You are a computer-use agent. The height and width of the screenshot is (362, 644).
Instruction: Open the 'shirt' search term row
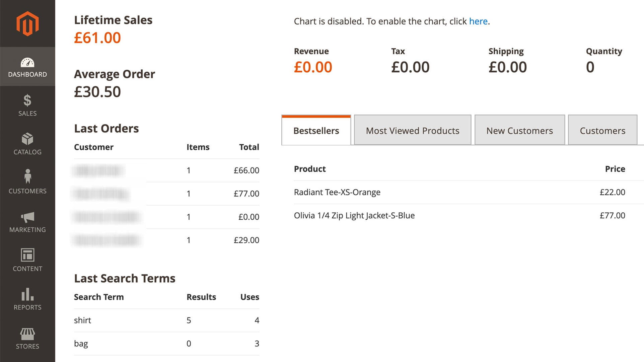(x=166, y=320)
